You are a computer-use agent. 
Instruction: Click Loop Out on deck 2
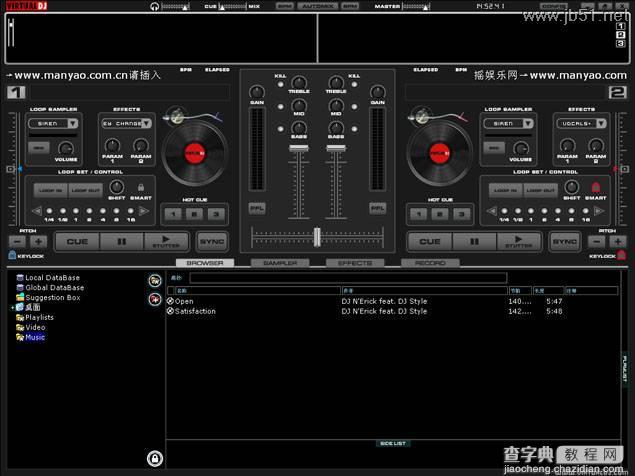540,190
